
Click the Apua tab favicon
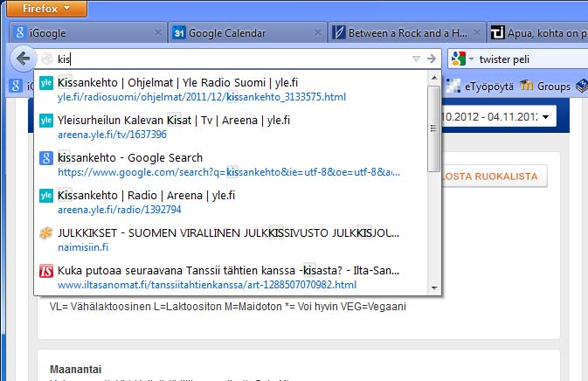(x=498, y=32)
